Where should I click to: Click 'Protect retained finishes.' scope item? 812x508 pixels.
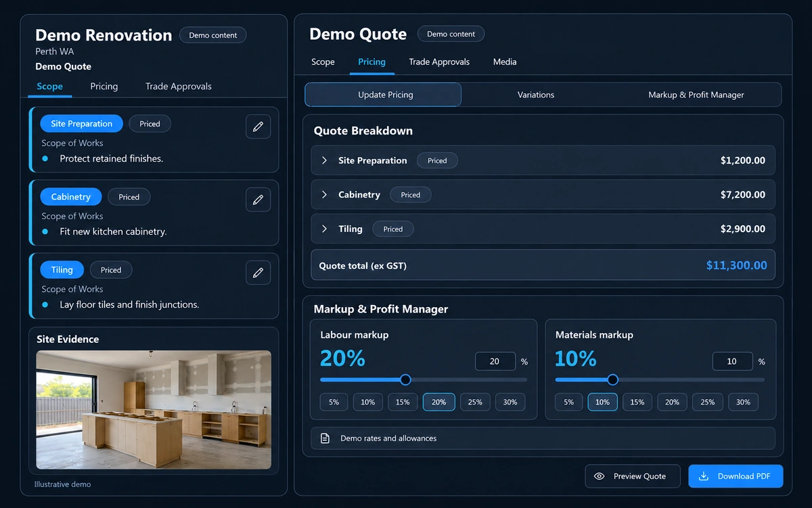click(112, 158)
